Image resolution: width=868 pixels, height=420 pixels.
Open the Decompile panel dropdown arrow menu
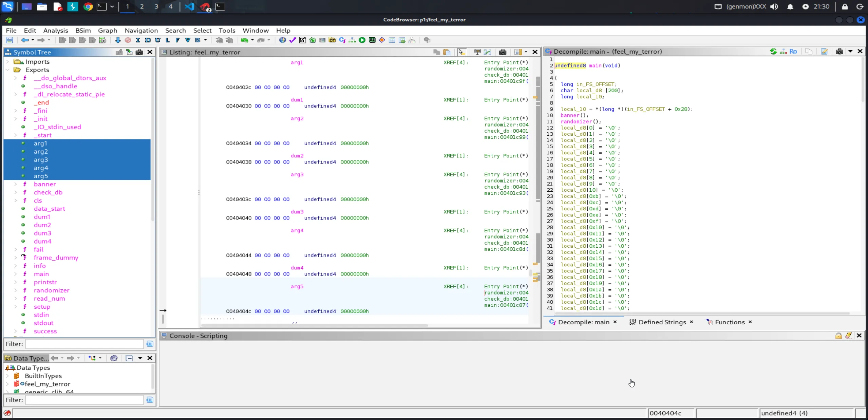(x=850, y=52)
